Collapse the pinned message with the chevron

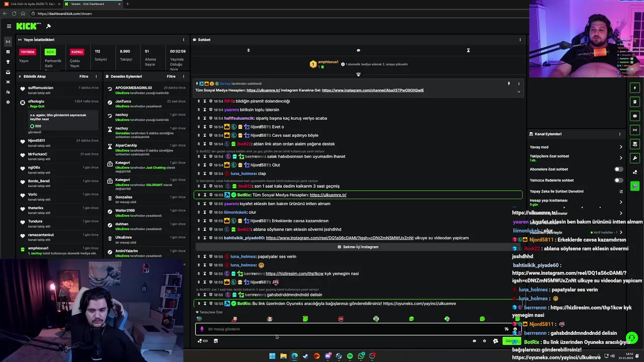coord(519,92)
